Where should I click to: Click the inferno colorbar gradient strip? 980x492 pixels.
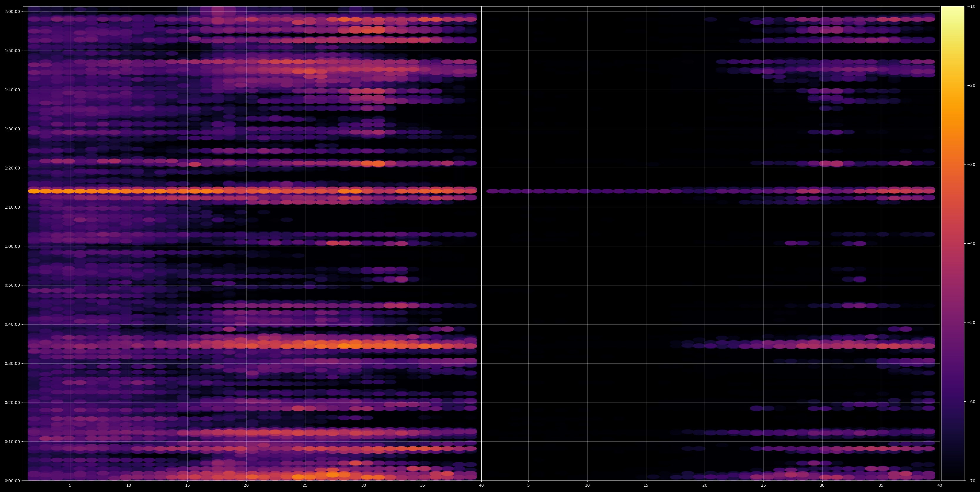(953, 244)
